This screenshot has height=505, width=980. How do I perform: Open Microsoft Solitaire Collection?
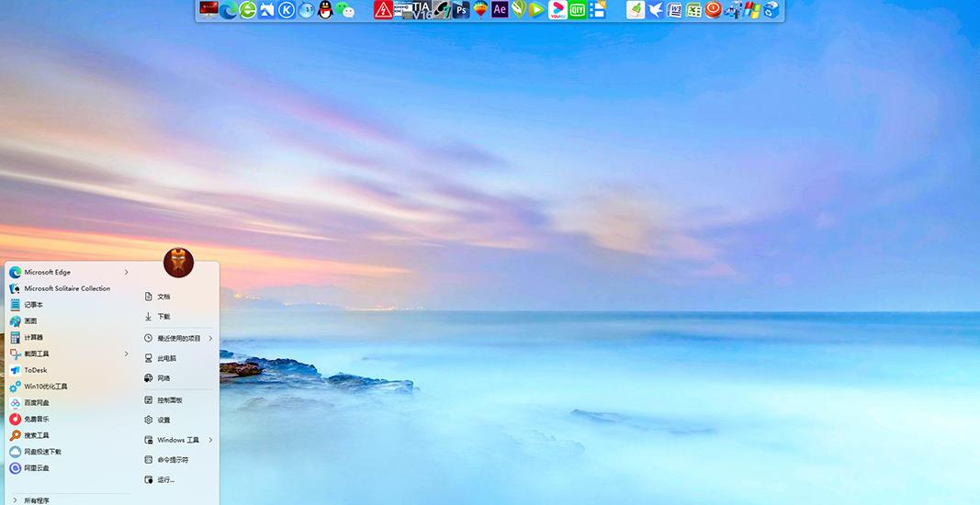click(x=66, y=288)
